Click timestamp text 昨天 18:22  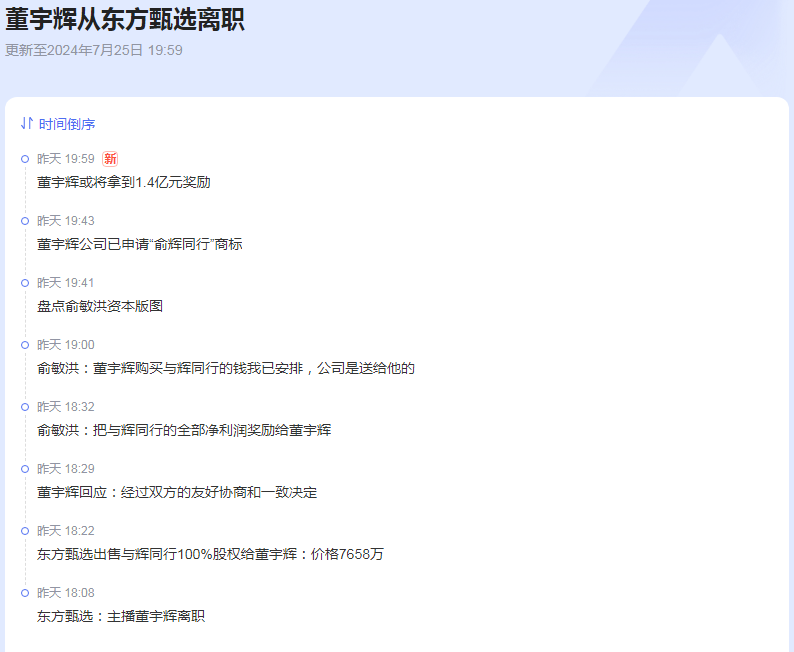tap(66, 531)
